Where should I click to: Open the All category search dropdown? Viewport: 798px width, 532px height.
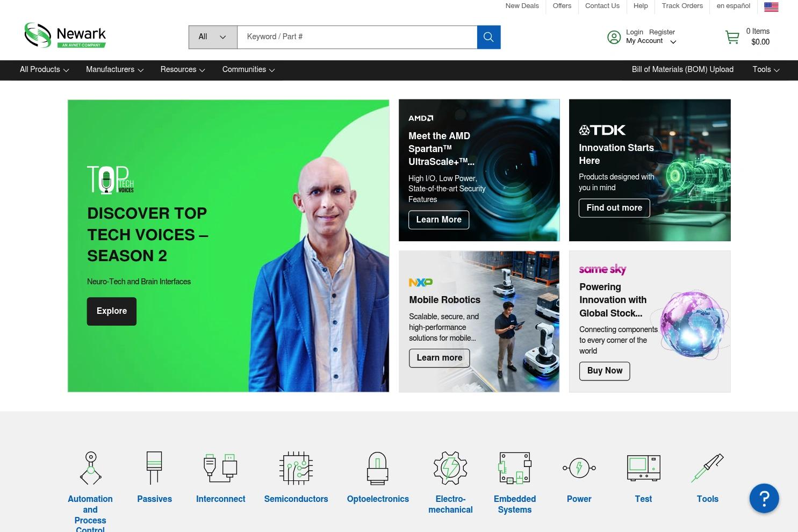[213, 37]
